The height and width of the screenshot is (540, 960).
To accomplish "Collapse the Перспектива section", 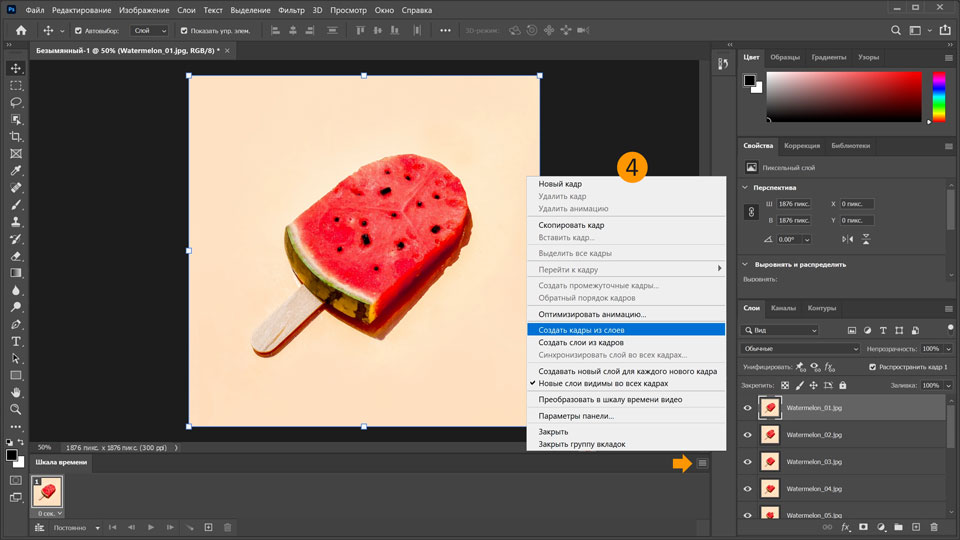I will tap(746, 187).
